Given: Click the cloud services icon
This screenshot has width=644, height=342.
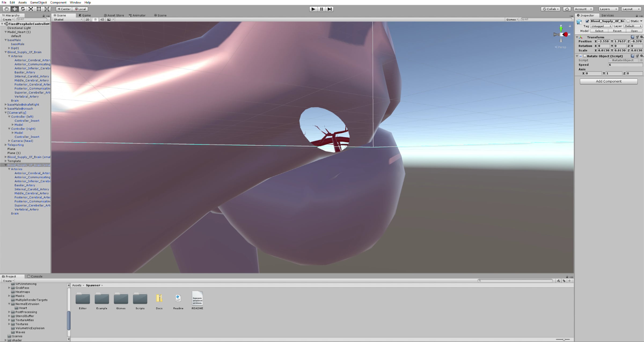Looking at the screenshot, I should (x=567, y=9).
